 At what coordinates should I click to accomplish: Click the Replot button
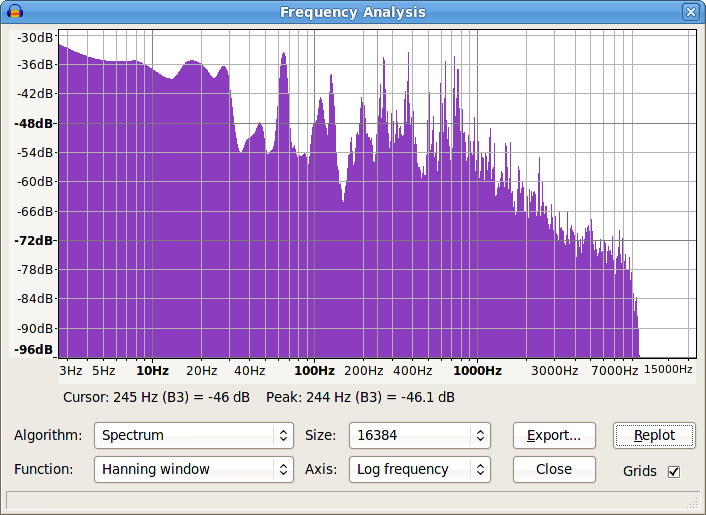pos(654,436)
